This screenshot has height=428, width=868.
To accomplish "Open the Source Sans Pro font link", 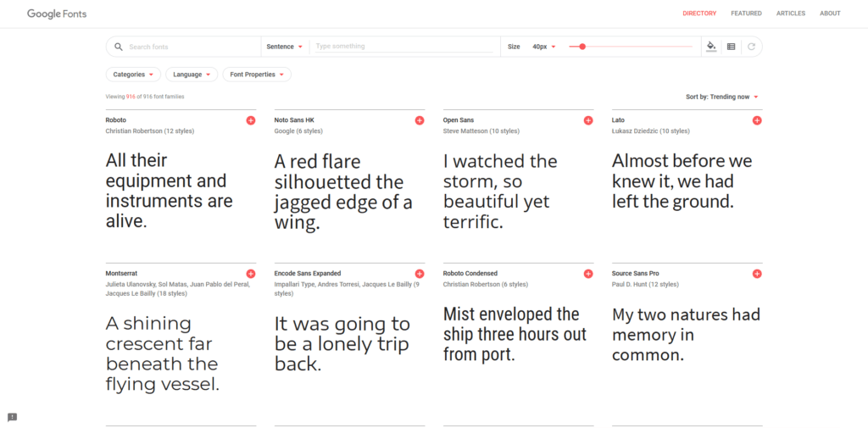I will (x=636, y=274).
